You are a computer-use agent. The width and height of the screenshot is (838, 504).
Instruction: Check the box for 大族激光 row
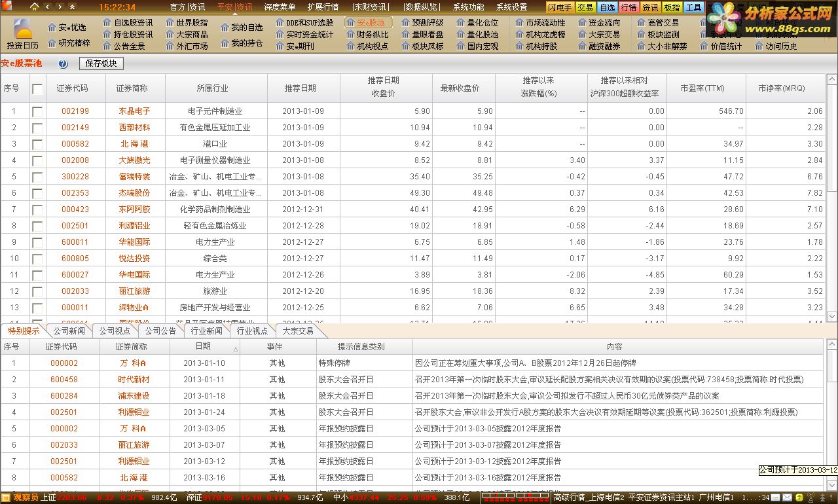(x=38, y=160)
